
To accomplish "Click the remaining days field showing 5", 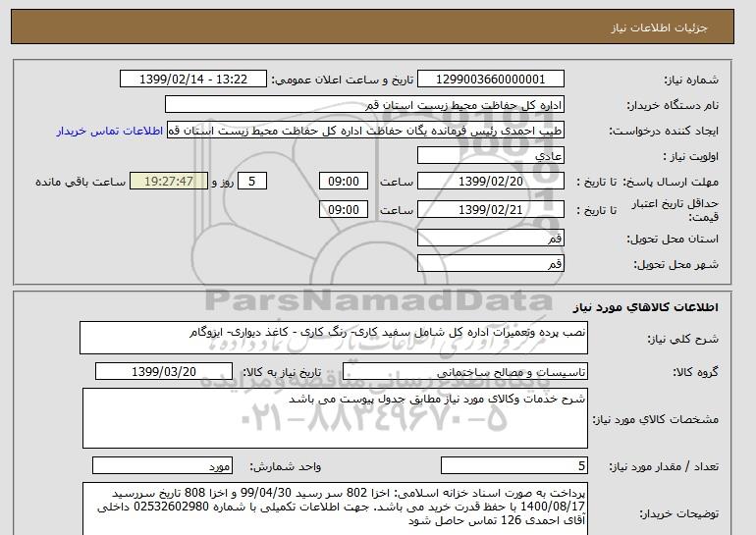I will [251, 182].
